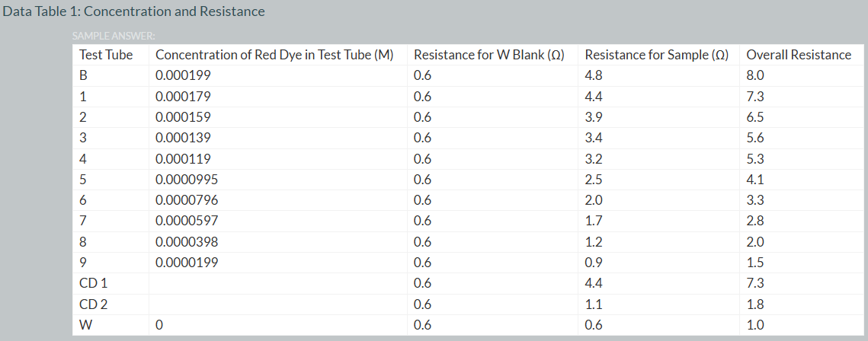
Task: Click concentration cell 0.000199 for tube B
Action: 183,75
